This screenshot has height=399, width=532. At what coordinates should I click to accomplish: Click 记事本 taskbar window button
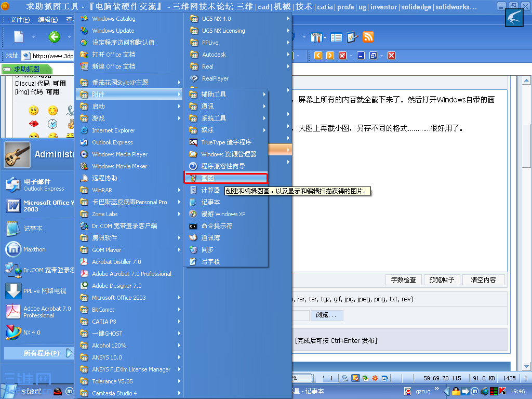308,392
